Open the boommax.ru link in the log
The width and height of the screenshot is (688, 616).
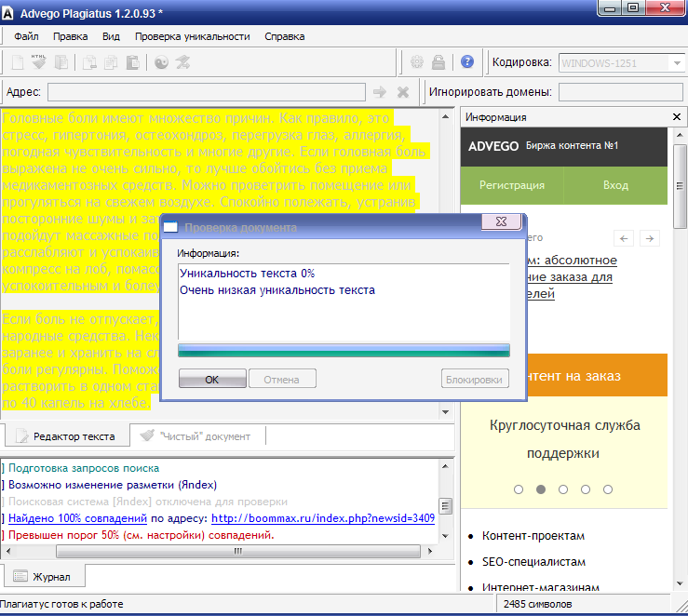click(323, 518)
